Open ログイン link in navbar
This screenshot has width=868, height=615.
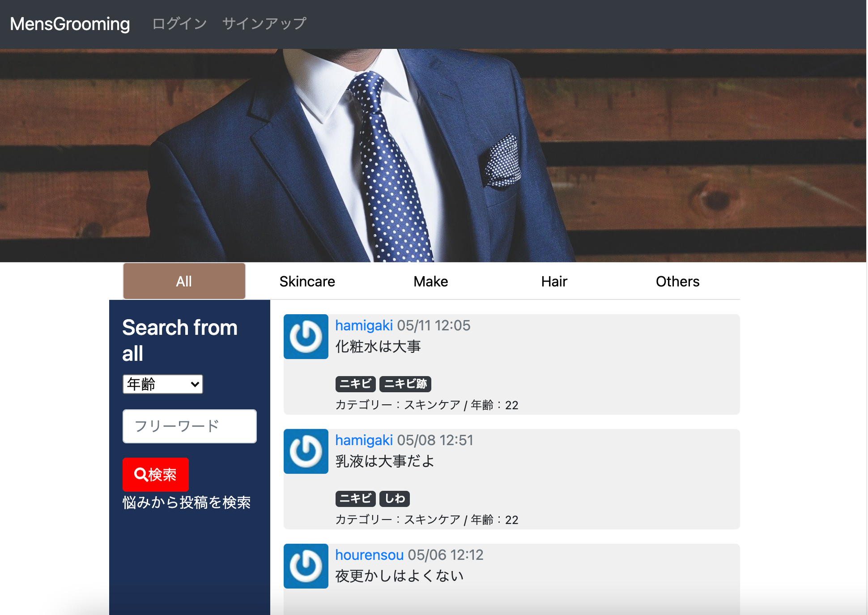click(179, 23)
